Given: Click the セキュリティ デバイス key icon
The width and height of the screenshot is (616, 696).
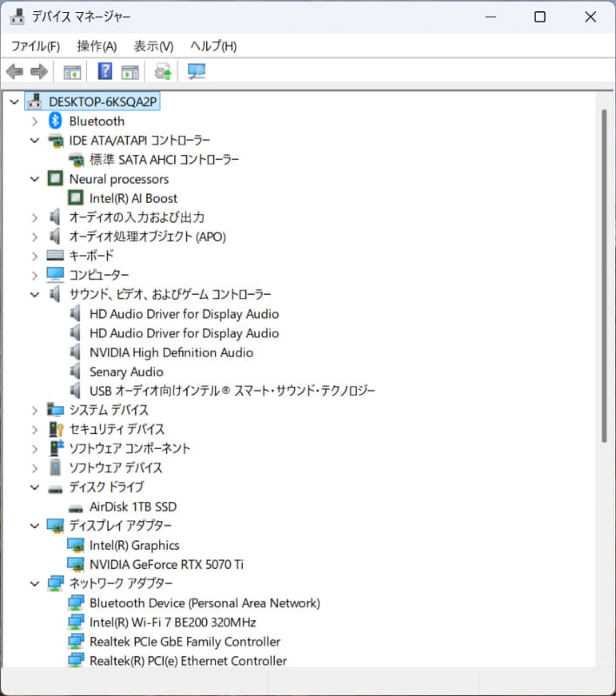Looking at the screenshot, I should (56, 429).
